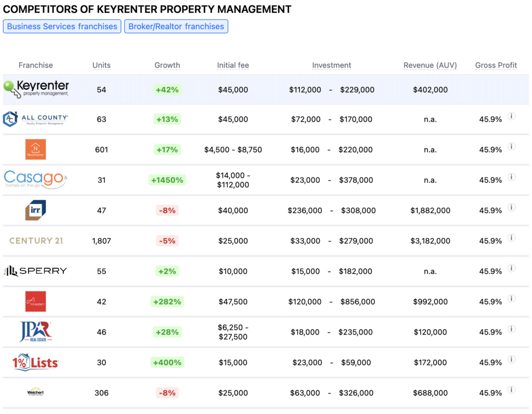Screen dimensions: 532x414
Task: Click the $402,000 revenue value
Action: click(x=430, y=89)
